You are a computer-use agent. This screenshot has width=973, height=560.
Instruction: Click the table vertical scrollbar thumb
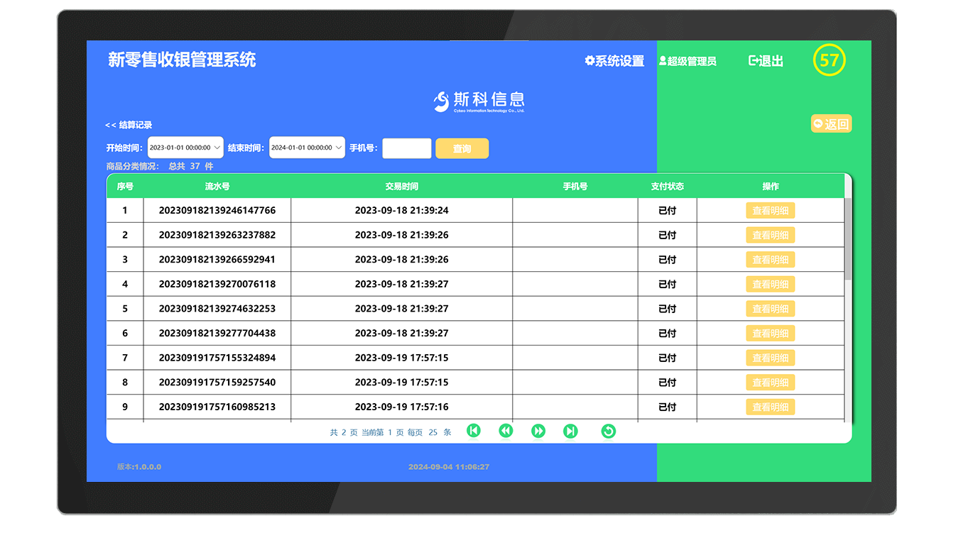coord(848,238)
